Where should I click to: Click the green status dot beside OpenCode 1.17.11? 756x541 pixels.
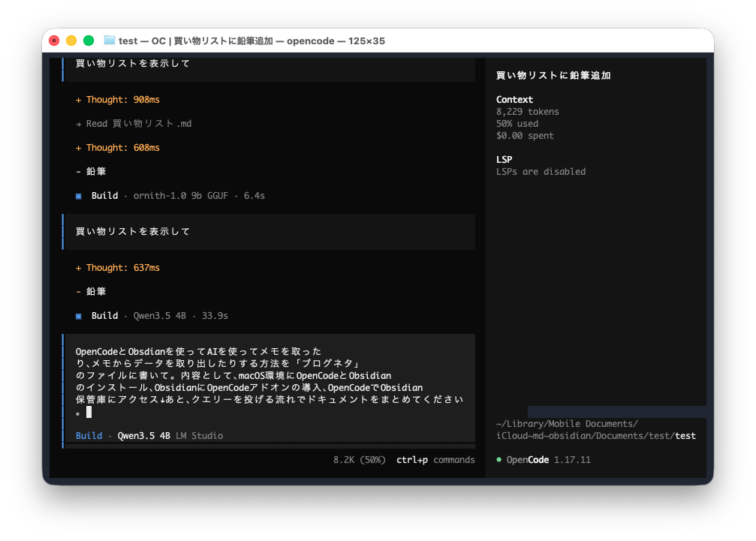coord(499,459)
